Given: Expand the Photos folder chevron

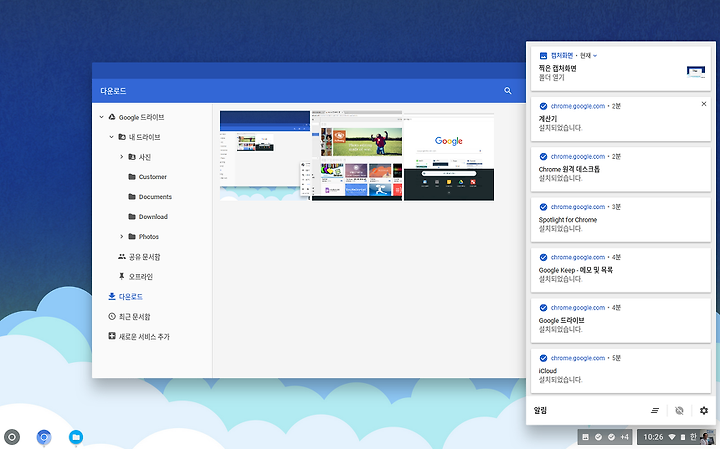Looking at the screenshot, I should 122,236.
